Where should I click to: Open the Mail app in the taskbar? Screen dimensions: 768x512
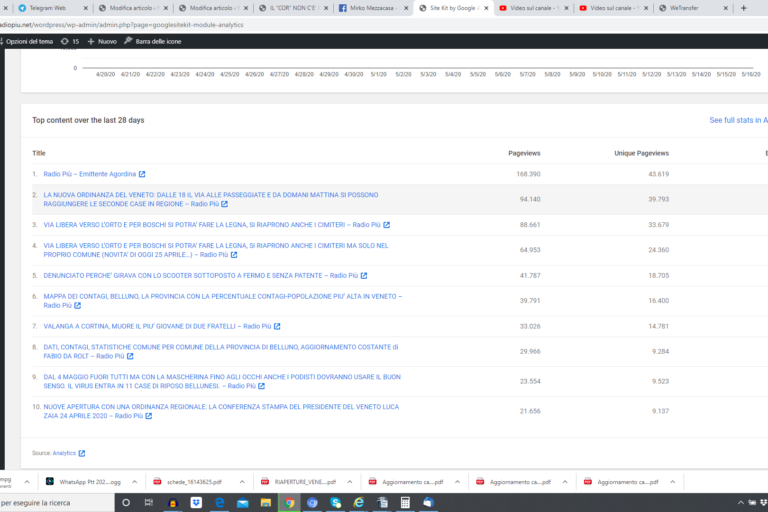pyautogui.click(x=243, y=503)
